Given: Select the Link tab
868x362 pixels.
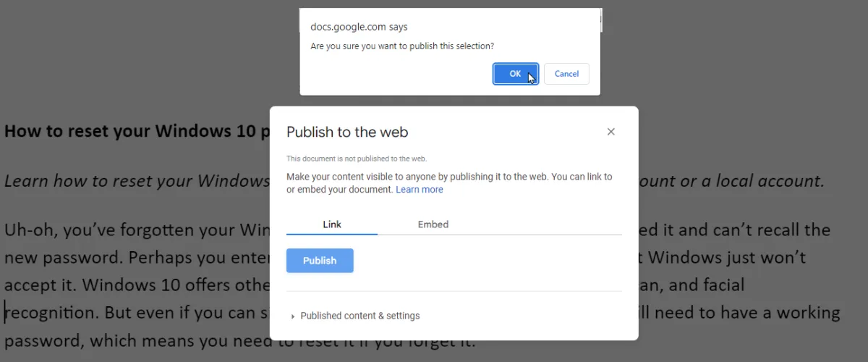Looking at the screenshot, I should pos(332,224).
